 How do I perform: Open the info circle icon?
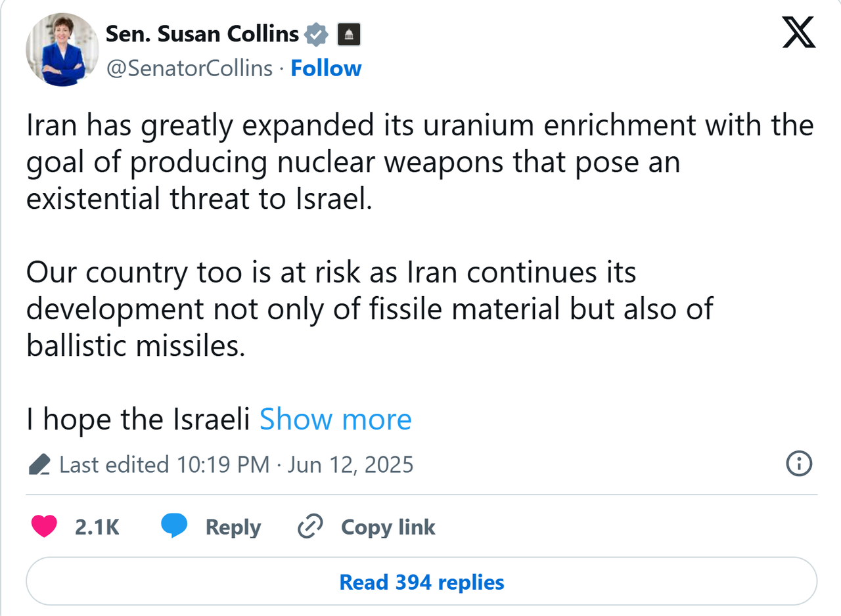pyautogui.click(x=799, y=464)
